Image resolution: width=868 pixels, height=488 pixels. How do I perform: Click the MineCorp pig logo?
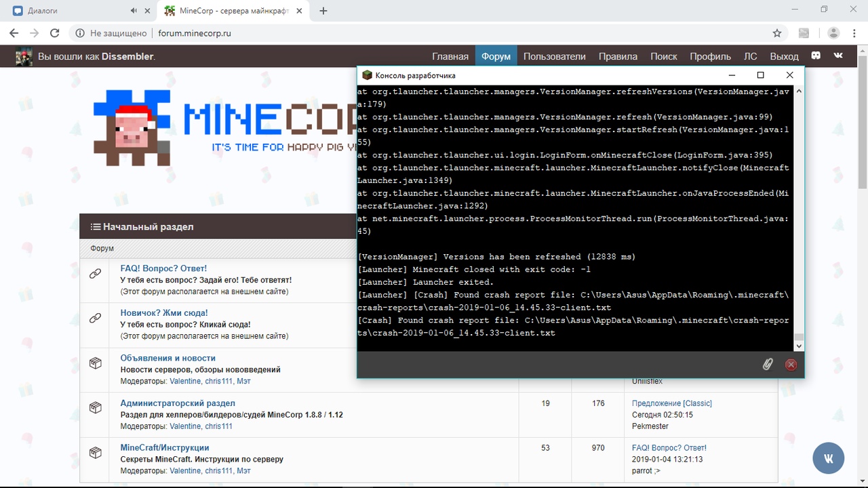point(132,129)
